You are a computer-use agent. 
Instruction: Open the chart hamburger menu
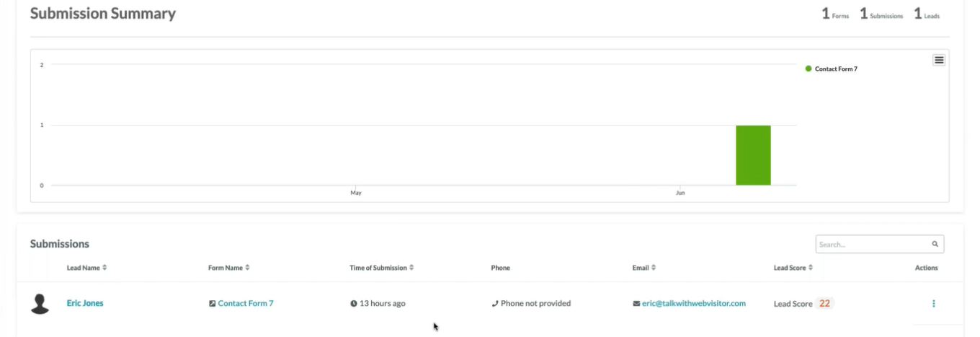pyautogui.click(x=939, y=60)
